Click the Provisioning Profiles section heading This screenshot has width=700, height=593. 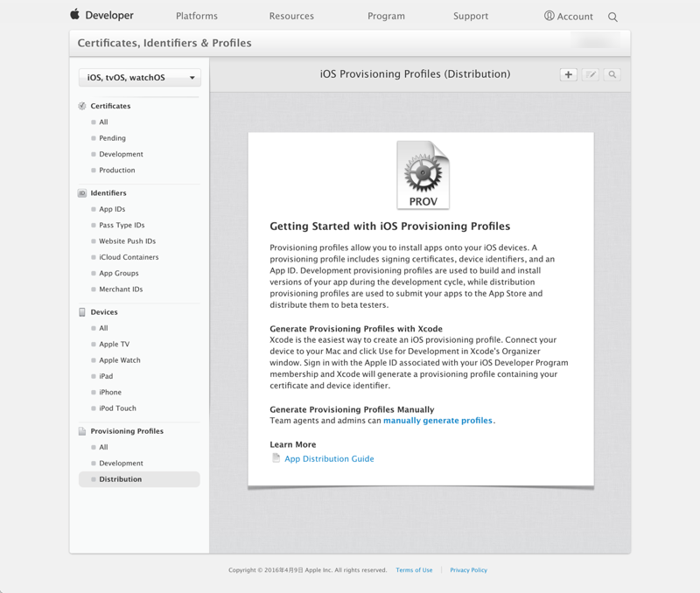pyautogui.click(x=127, y=431)
